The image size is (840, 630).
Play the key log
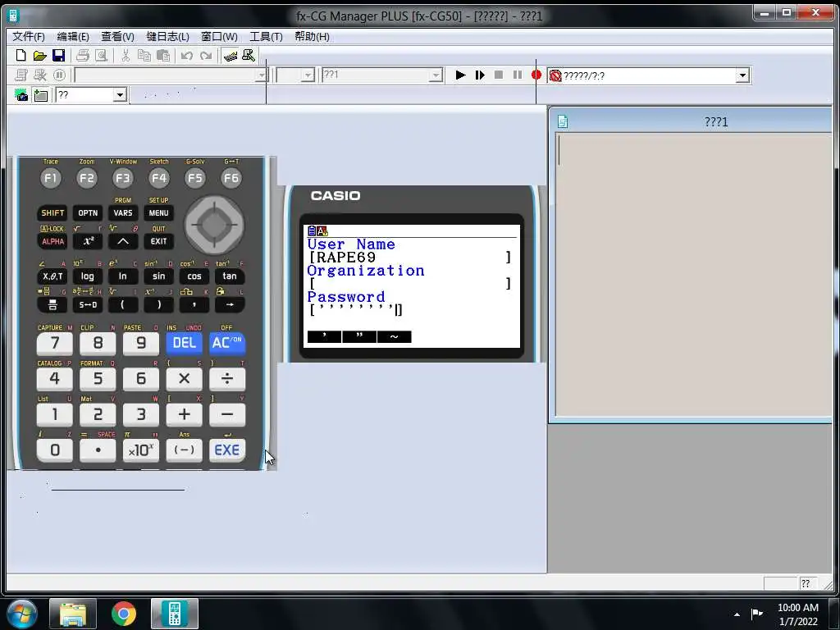460,75
